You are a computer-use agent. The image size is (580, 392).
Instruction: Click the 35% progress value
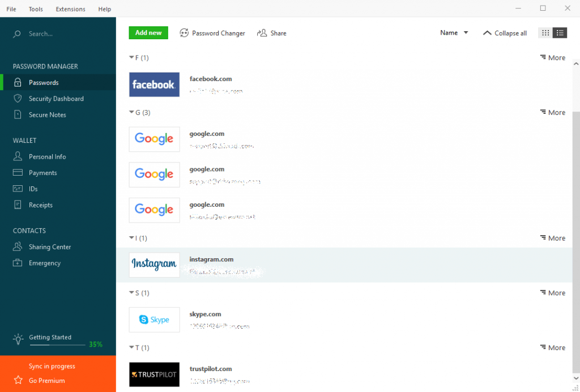(x=95, y=344)
